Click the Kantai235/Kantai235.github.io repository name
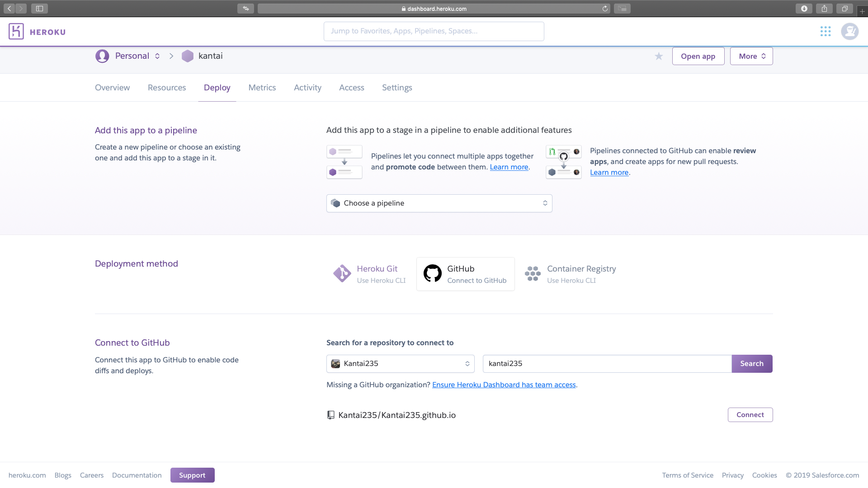868x488 pixels. (x=397, y=415)
